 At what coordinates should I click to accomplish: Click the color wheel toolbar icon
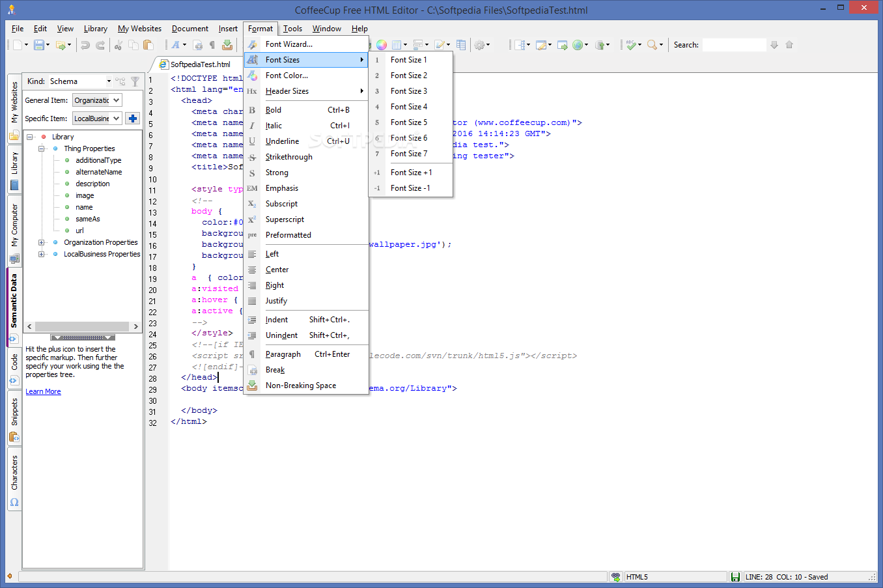(x=382, y=45)
